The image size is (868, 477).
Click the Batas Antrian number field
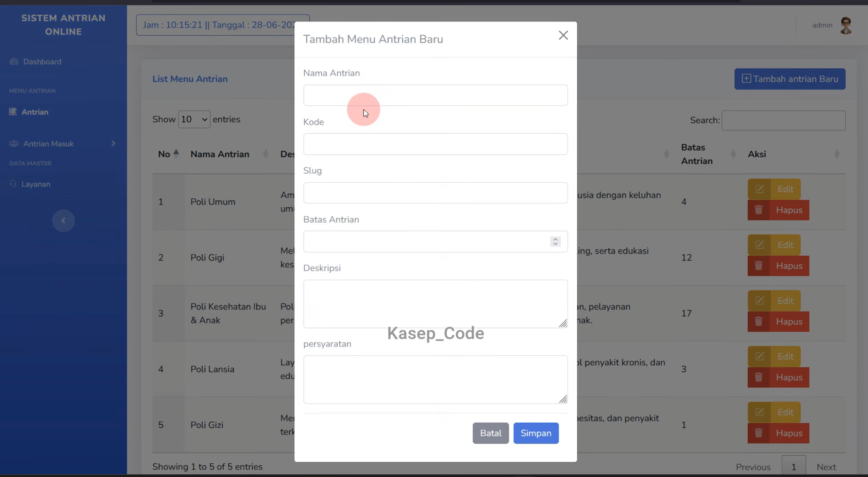[x=435, y=242]
